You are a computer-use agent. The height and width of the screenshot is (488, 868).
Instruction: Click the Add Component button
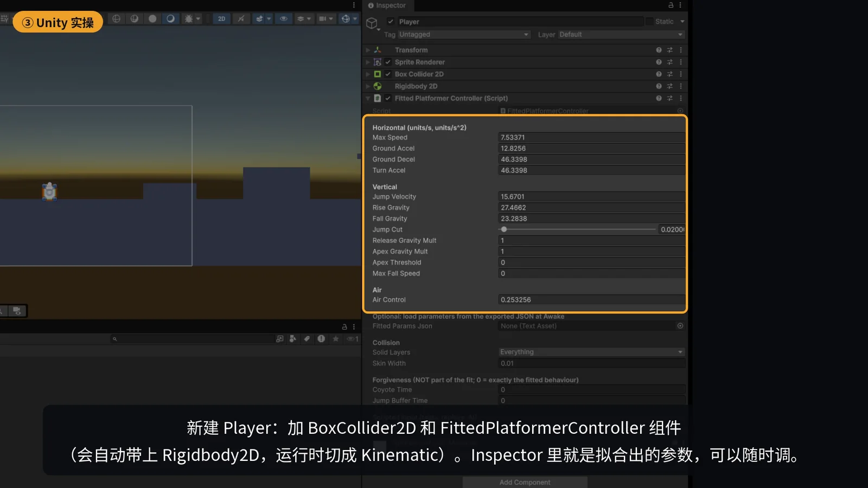(525, 482)
